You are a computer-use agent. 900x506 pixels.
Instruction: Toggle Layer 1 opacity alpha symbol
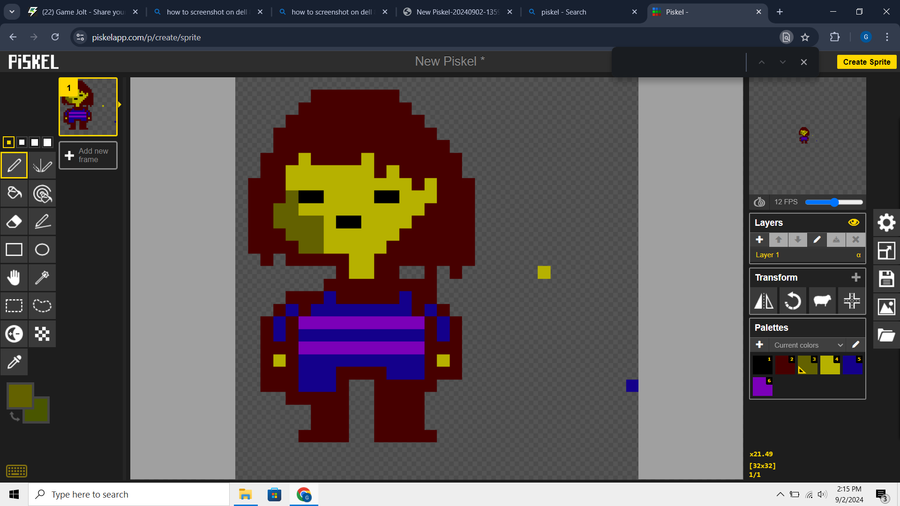pyautogui.click(x=859, y=255)
